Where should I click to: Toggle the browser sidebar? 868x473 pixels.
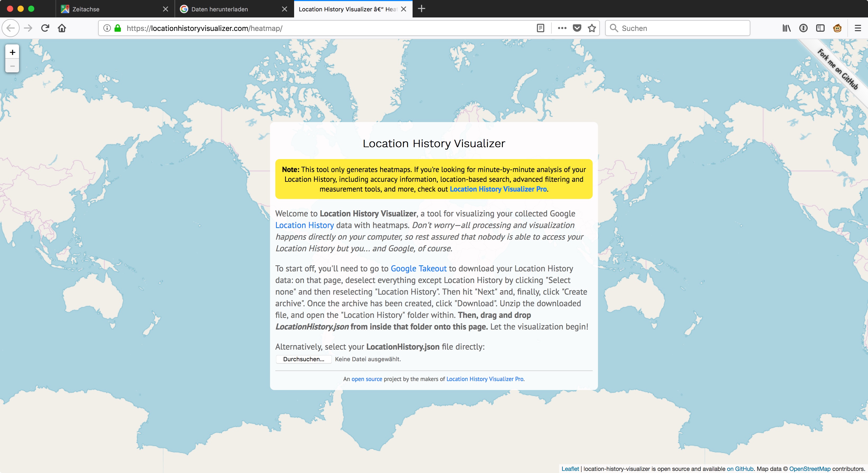[820, 28]
